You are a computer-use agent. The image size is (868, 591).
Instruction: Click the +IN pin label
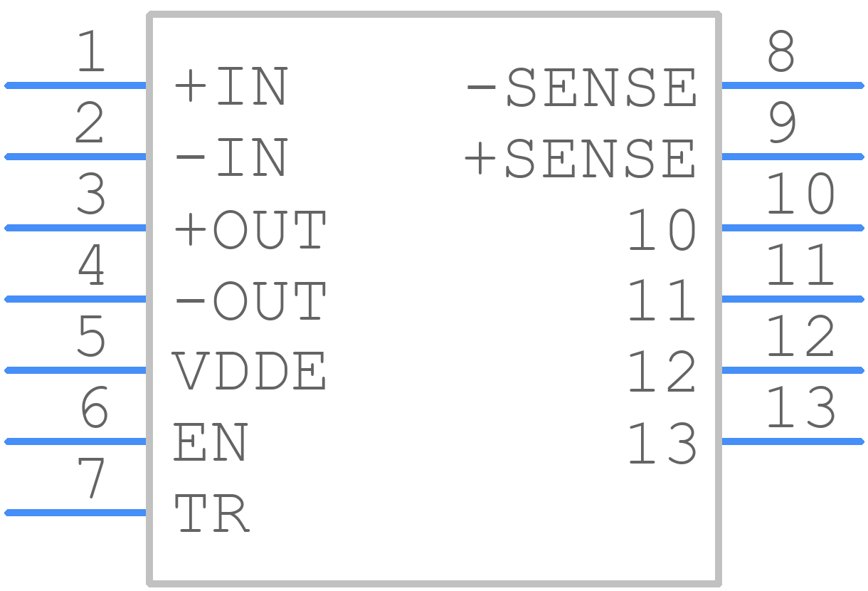click(231, 87)
